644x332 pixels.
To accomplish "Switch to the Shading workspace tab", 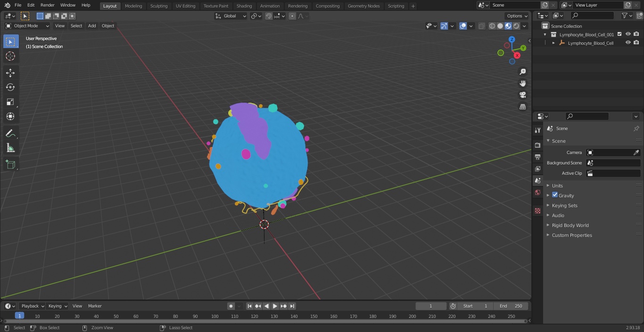I will point(244,6).
